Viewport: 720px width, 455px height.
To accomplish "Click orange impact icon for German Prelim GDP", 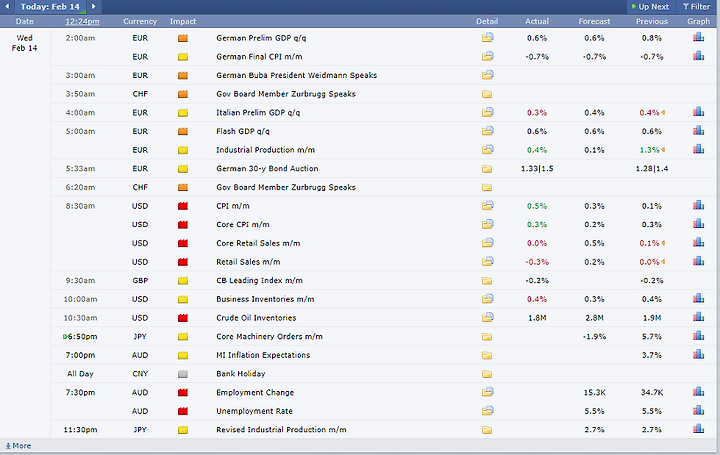I will click(x=183, y=38).
